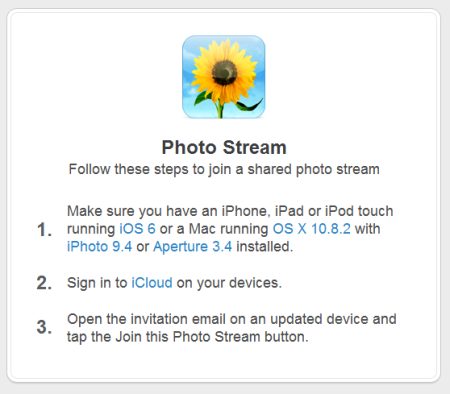This screenshot has height=394, width=450.
Task: Click the word 'installed.' in step 1
Action: pos(265,247)
